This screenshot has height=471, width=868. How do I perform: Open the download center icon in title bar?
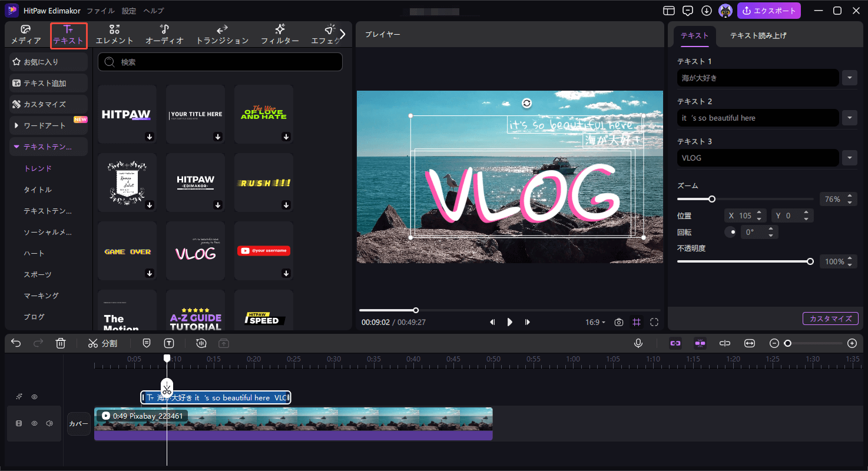click(707, 11)
